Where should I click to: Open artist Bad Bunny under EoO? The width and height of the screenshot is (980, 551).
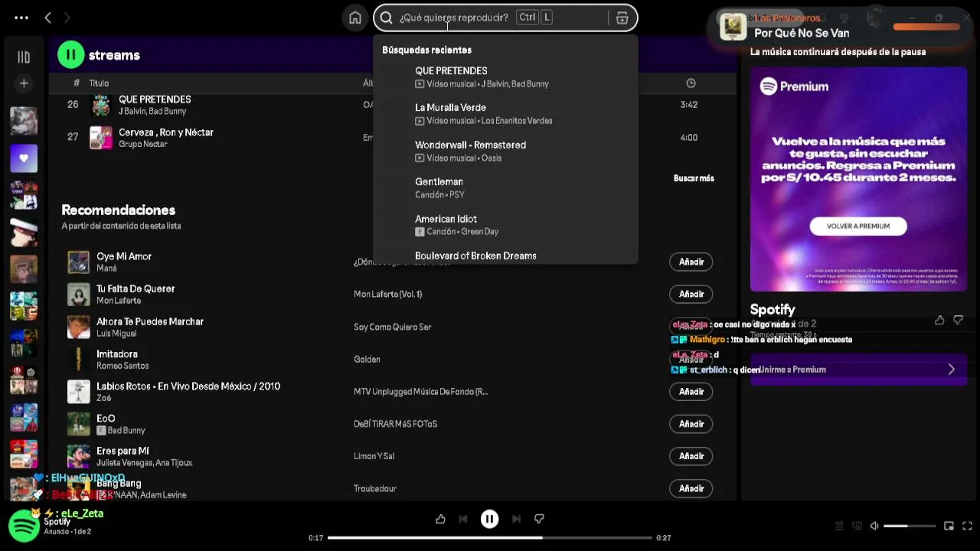126,430
